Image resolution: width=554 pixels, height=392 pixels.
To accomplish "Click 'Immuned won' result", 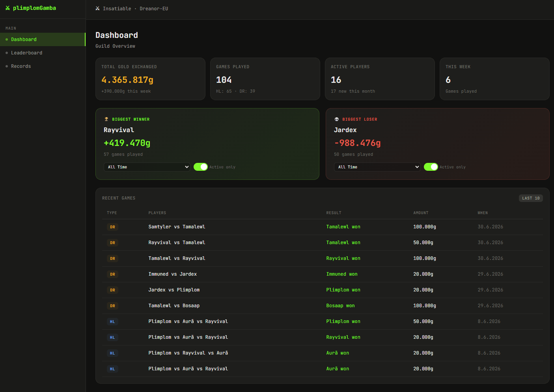I will point(342,274).
